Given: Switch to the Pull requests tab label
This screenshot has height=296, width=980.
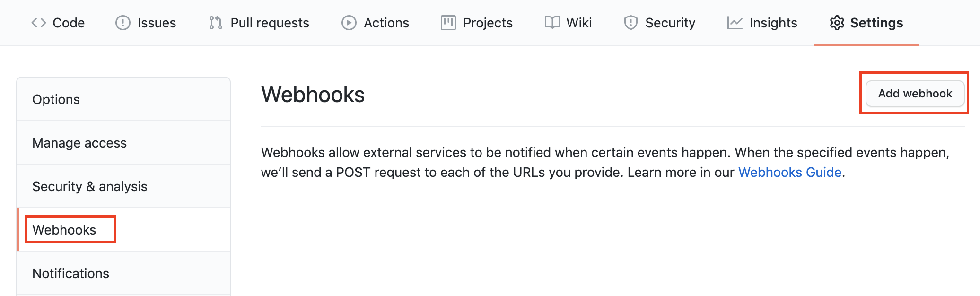Looking at the screenshot, I should tap(270, 23).
